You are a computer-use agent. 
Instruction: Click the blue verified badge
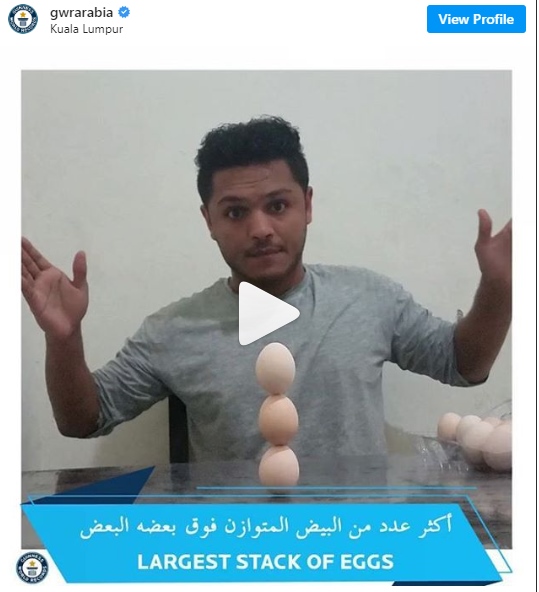click(x=124, y=12)
